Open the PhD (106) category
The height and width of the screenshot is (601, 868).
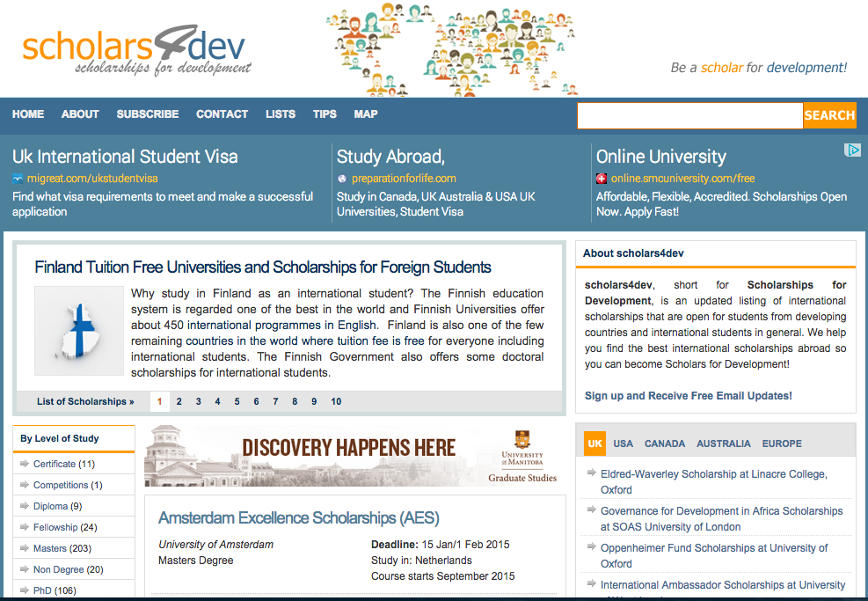tap(55, 590)
